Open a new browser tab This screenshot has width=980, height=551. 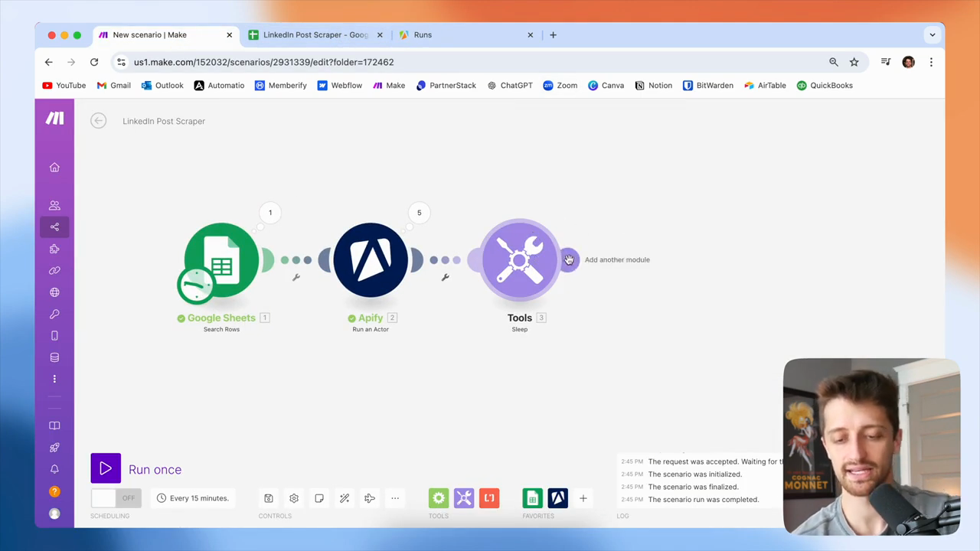coord(553,34)
